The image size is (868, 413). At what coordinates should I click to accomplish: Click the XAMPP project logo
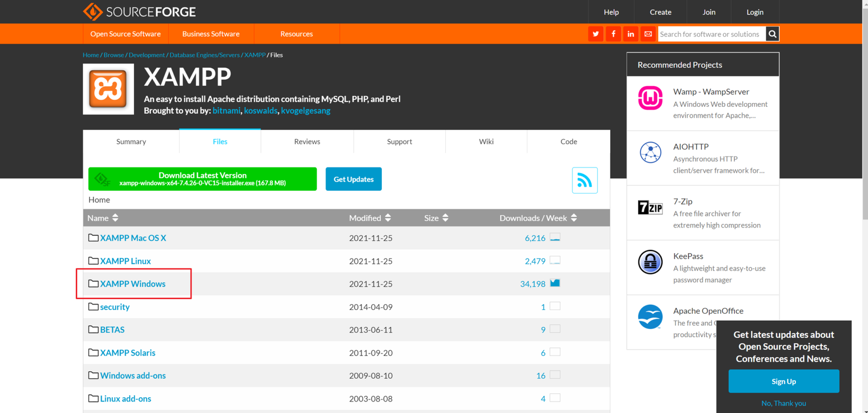tap(108, 89)
